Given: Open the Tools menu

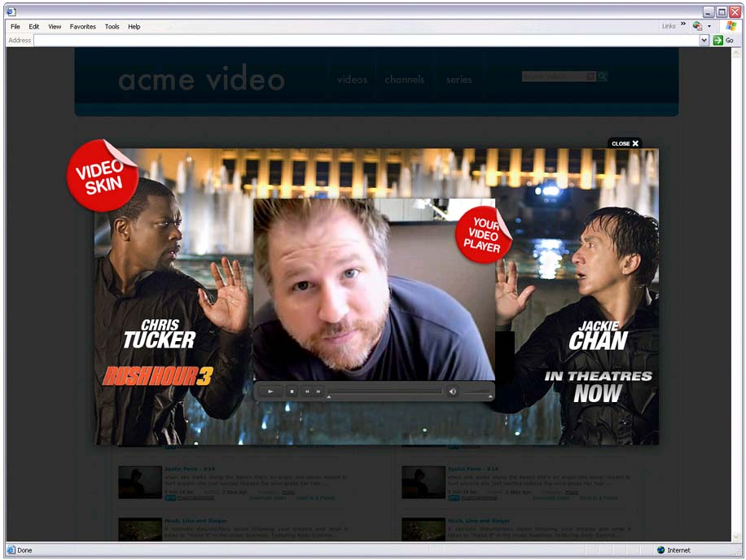Looking at the screenshot, I should point(112,27).
